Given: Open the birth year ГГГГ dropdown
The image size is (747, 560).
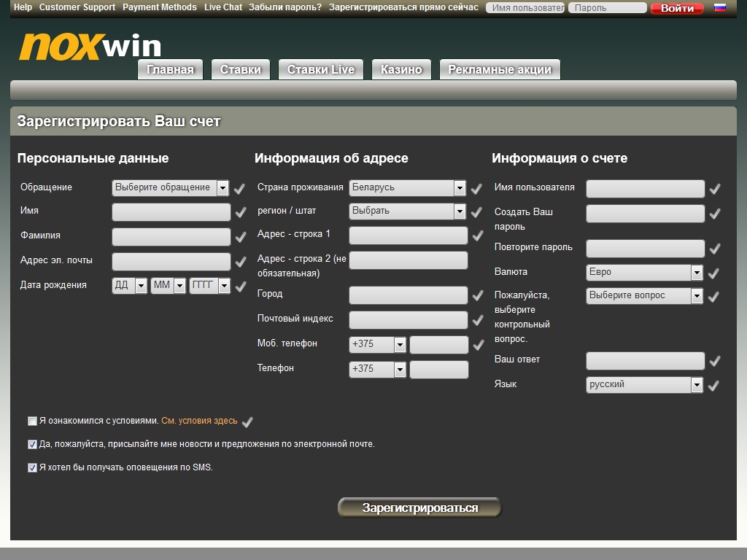Looking at the screenshot, I should (209, 286).
